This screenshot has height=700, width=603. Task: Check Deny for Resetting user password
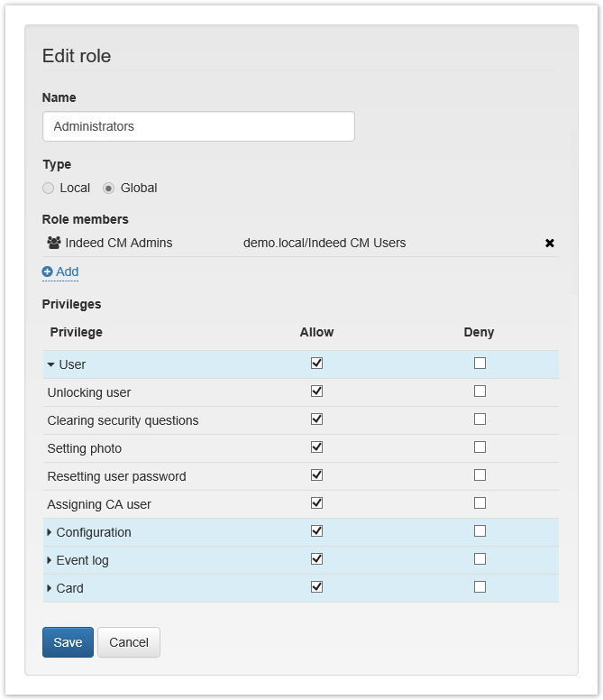[480, 475]
